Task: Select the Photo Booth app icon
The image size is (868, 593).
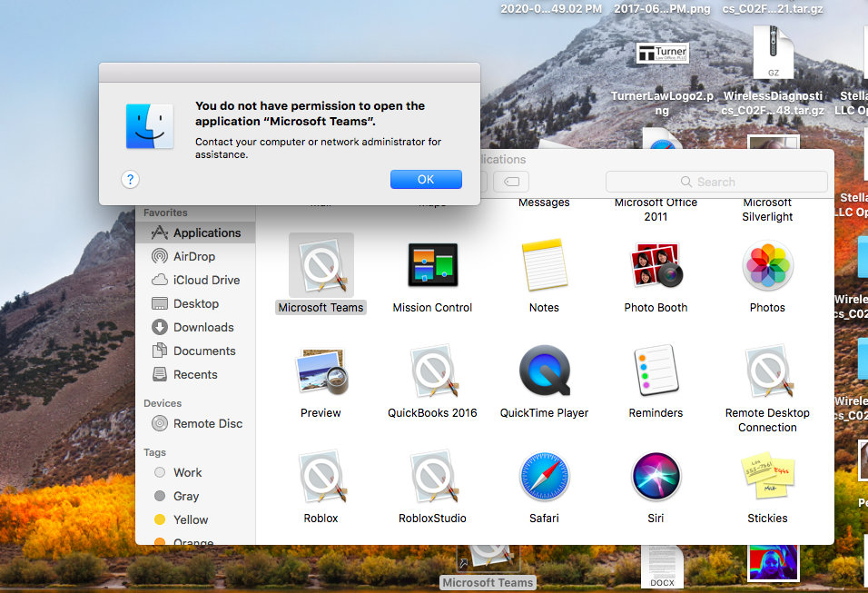Action: tap(656, 265)
